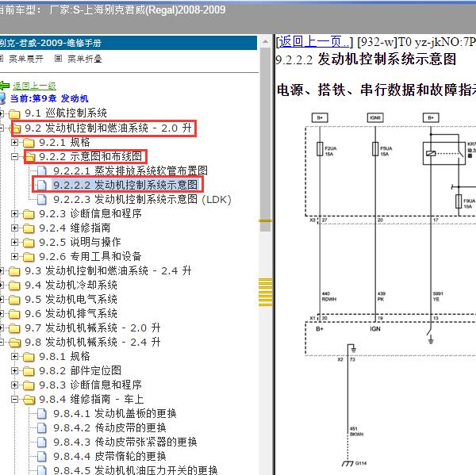This screenshot has height=475, width=476.
Task: Click the 9.2.6 专用工具和设备 folder icon
Action: pos(29,256)
